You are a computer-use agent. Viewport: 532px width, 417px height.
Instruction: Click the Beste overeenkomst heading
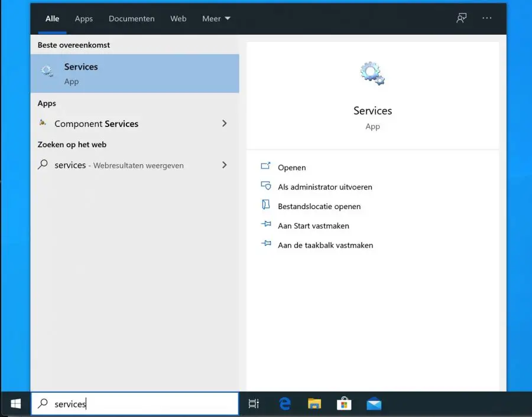pos(74,45)
